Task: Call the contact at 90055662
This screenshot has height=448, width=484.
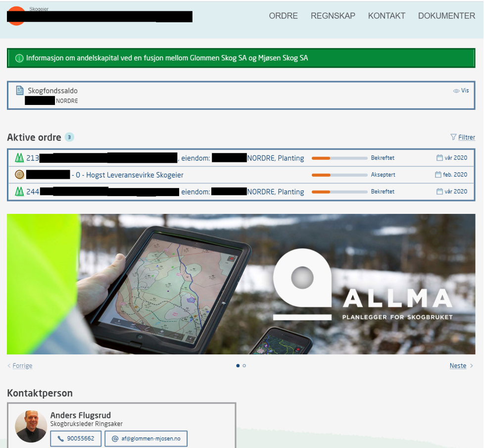Action: [76, 439]
